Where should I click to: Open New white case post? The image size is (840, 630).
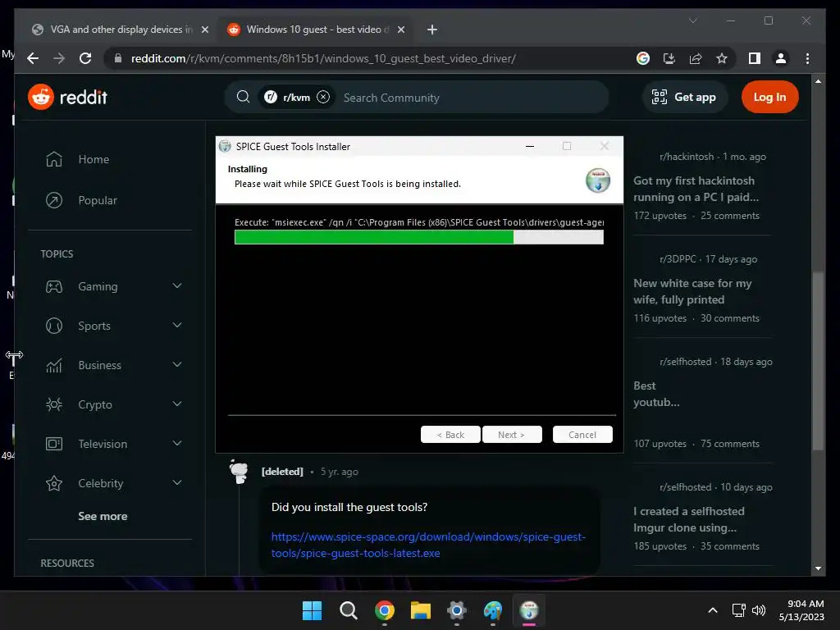pyautogui.click(x=692, y=291)
